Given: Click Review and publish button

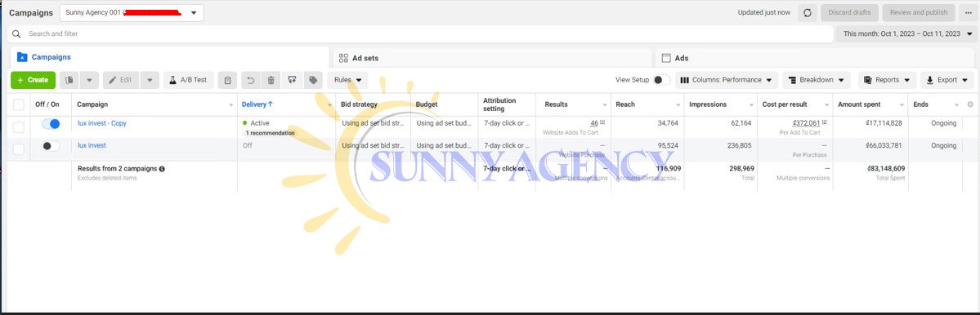Looking at the screenshot, I should click(x=918, y=12).
